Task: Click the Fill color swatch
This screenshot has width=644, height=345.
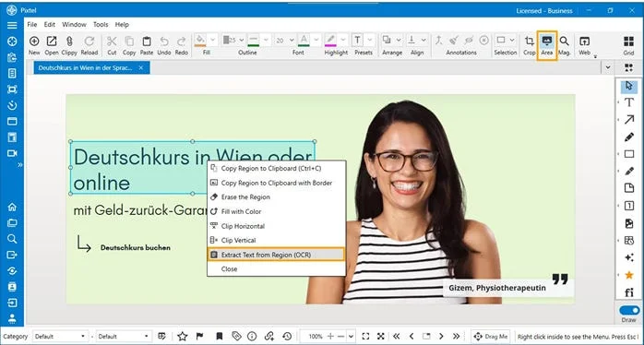Action: [200, 40]
